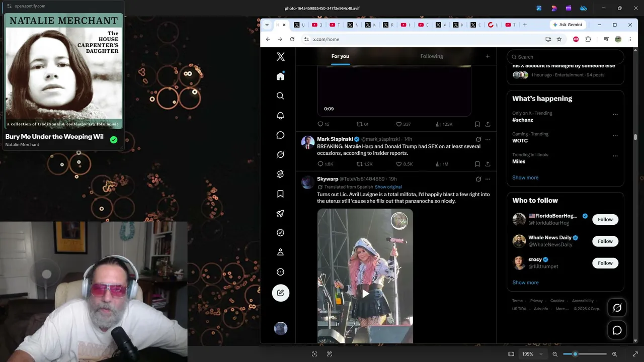Click Show original translation link
Screen dimensions: 644x362
point(388,187)
